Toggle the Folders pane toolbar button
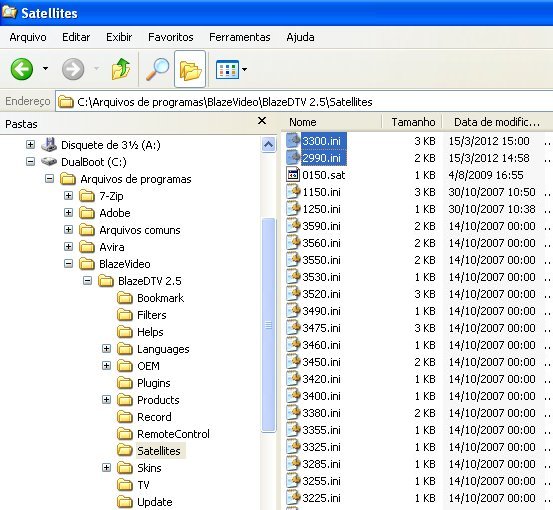This screenshot has width=553, height=510. pos(190,69)
